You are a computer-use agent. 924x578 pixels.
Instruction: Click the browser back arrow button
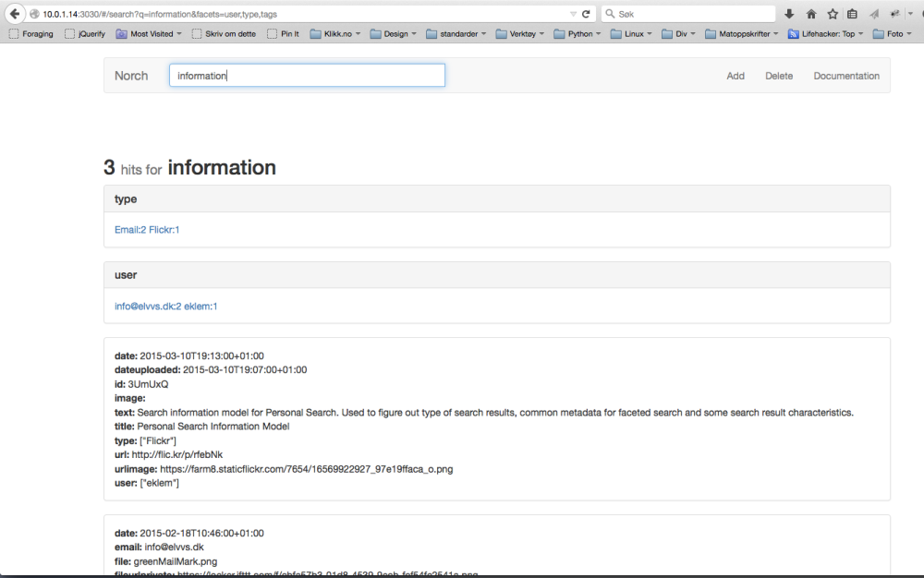14,14
